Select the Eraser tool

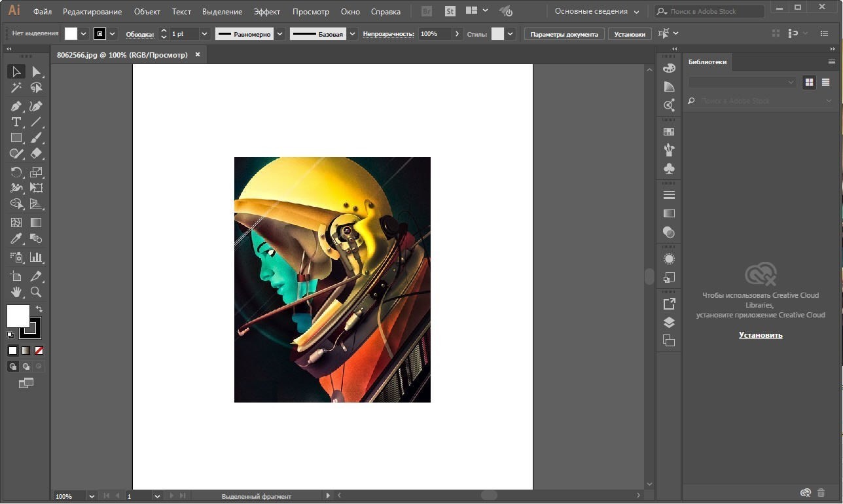pyautogui.click(x=36, y=153)
